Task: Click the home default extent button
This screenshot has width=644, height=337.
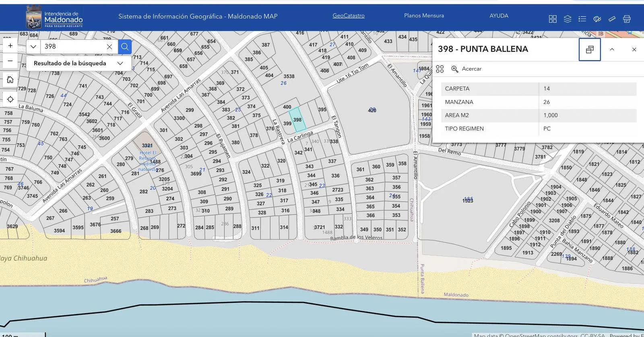Action: pyautogui.click(x=10, y=80)
